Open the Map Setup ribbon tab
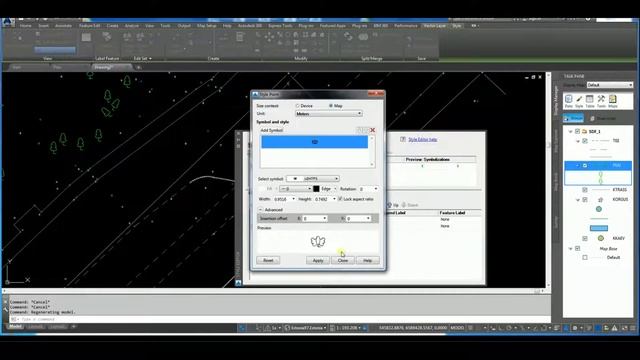The image size is (640, 360). pyautogui.click(x=207, y=26)
